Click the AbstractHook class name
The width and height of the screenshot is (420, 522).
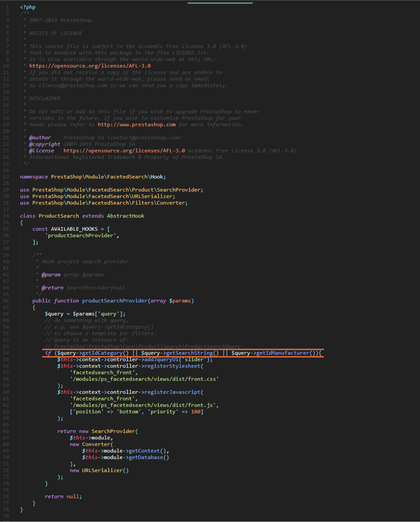126,216
